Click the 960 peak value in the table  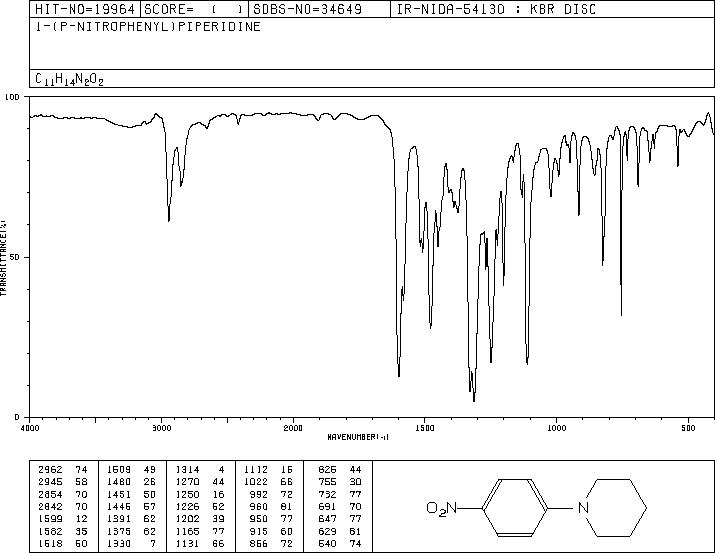pyautogui.click(x=259, y=506)
